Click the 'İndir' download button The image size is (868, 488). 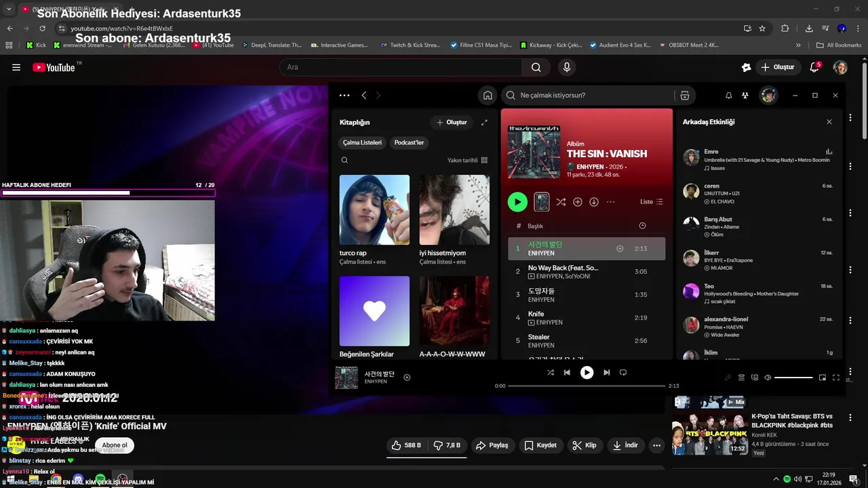pos(625,445)
